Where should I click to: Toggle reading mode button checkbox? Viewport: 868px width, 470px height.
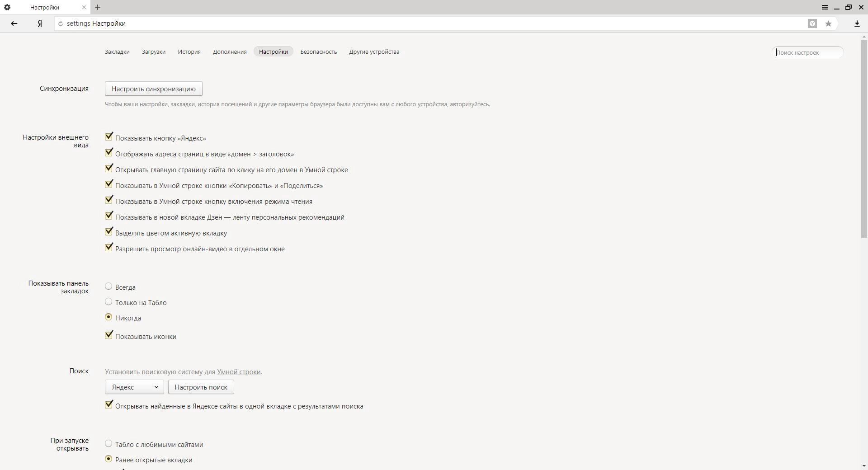pos(108,200)
